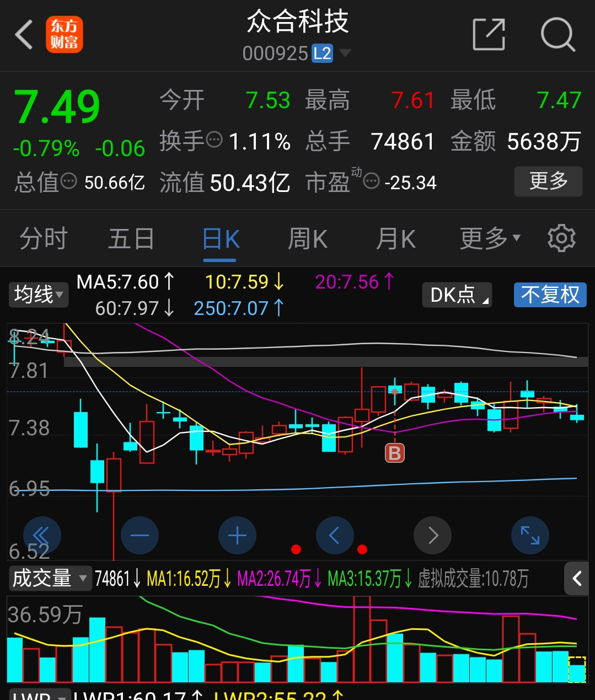The image size is (595, 700).
Task: Tap the yellow 10:7.59 MA label
Action: click(x=245, y=282)
